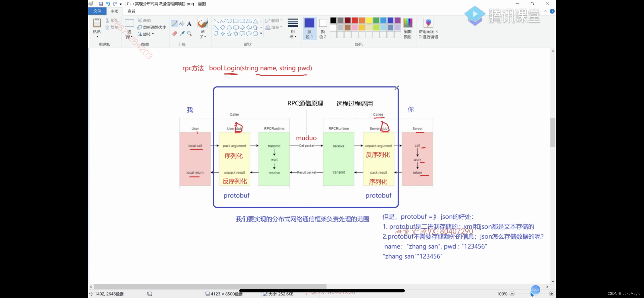
Task: Click the vertical scrollbar thumb
Action: coord(553,133)
